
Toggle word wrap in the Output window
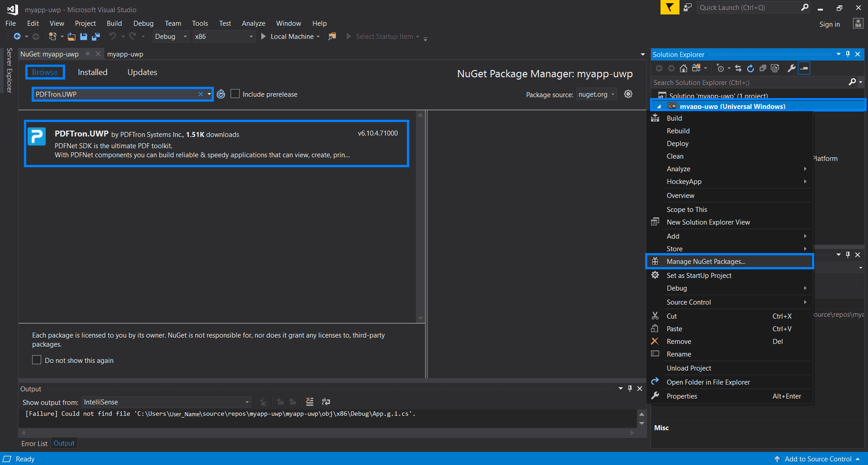325,402
